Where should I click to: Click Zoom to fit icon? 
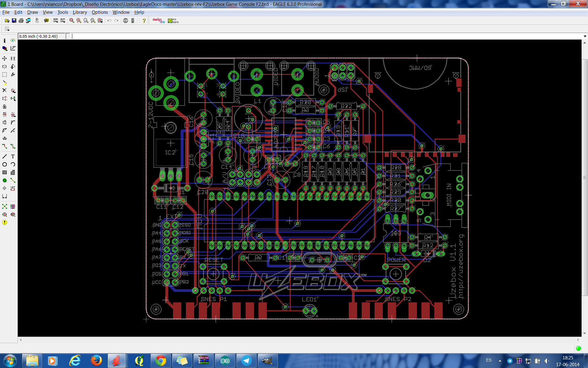click(x=72, y=21)
